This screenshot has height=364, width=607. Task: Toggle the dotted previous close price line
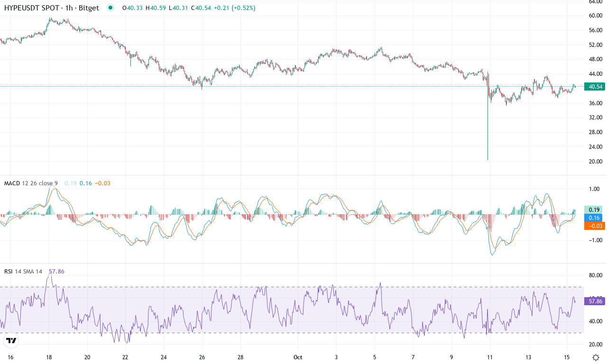click(x=285, y=87)
